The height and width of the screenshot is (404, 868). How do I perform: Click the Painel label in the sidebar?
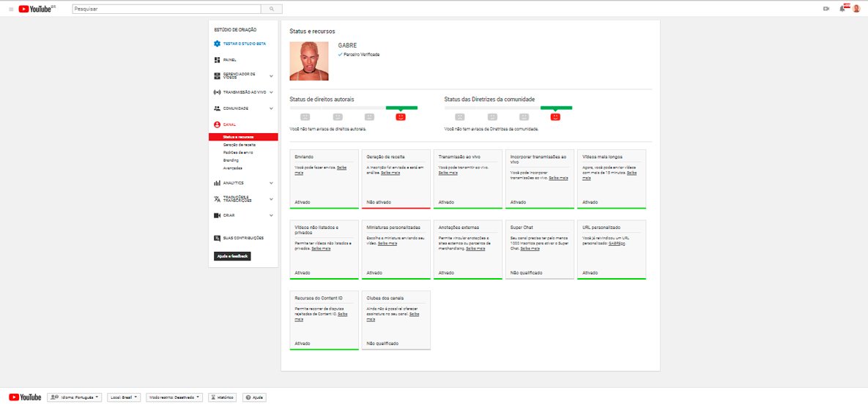point(230,60)
